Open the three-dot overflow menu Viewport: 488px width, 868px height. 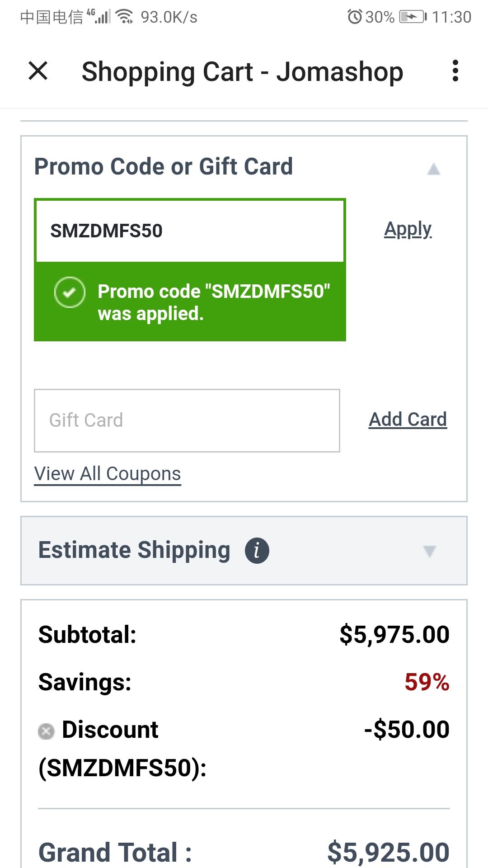455,71
